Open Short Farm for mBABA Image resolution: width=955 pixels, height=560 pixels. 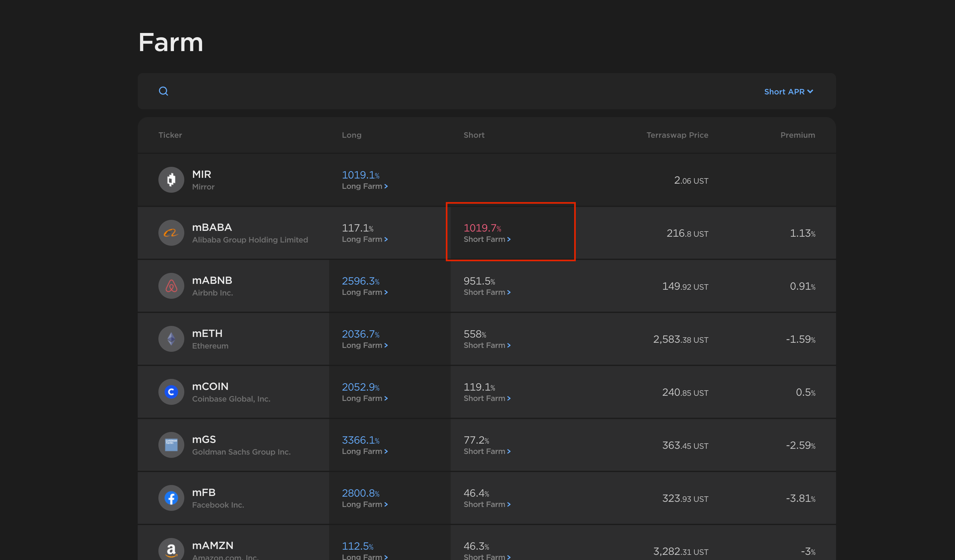487,239
